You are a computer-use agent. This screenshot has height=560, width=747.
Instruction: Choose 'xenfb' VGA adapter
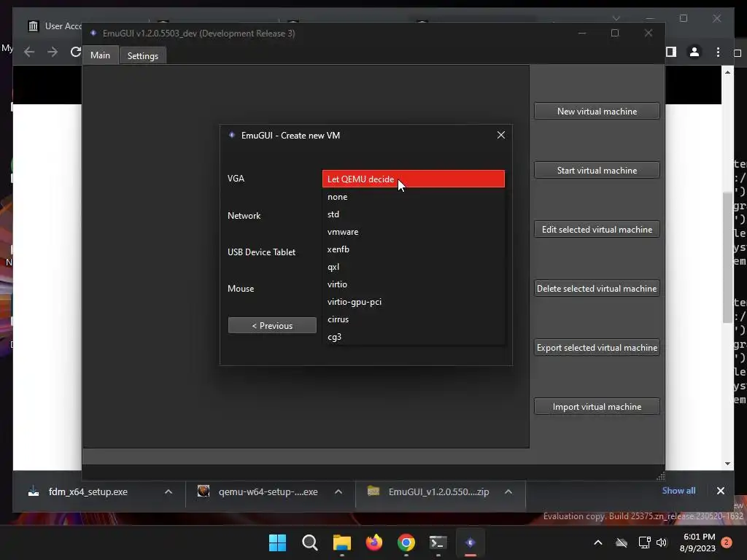(413, 249)
